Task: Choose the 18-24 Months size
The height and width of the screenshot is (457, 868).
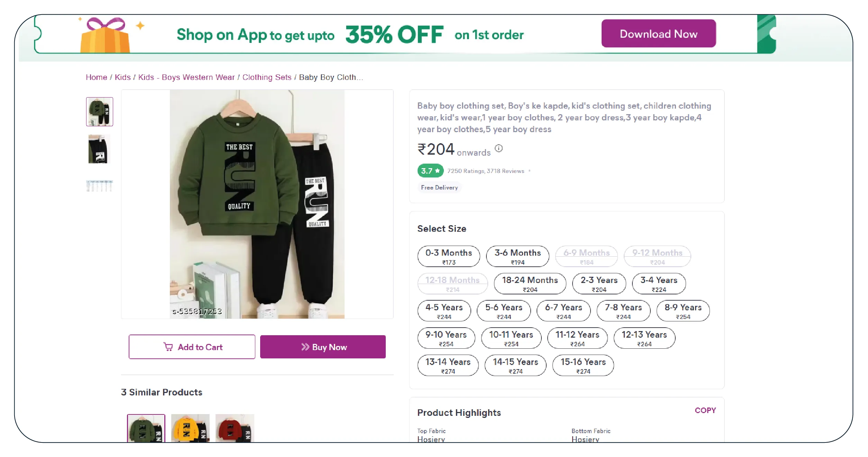Action: [x=530, y=284]
